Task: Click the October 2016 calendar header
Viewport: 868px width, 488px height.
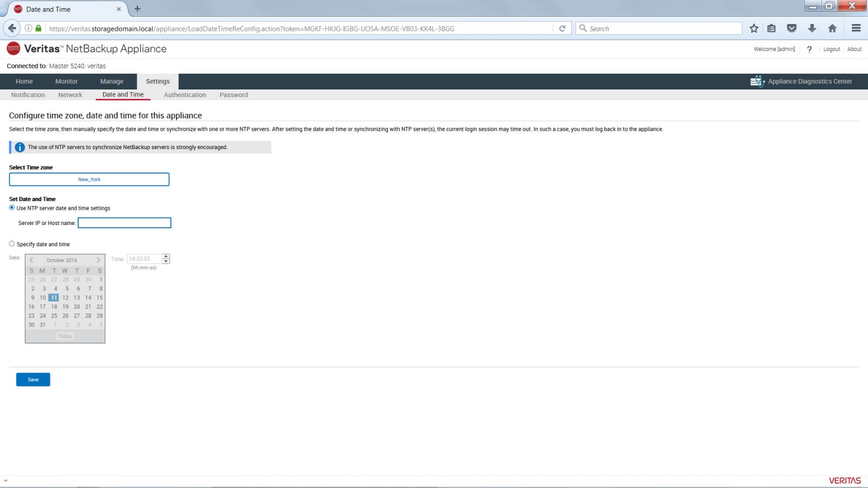Action: 62,260
